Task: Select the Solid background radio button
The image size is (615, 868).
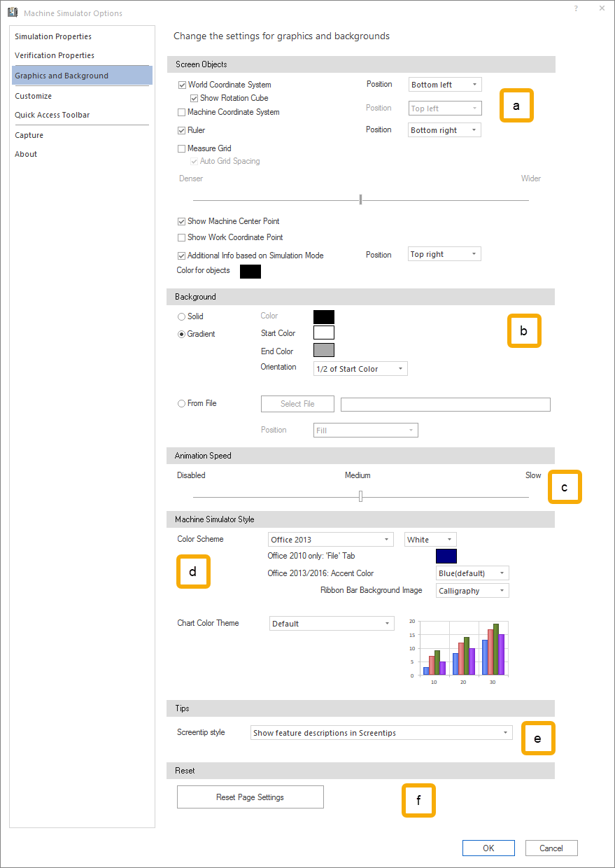Action: [182, 316]
